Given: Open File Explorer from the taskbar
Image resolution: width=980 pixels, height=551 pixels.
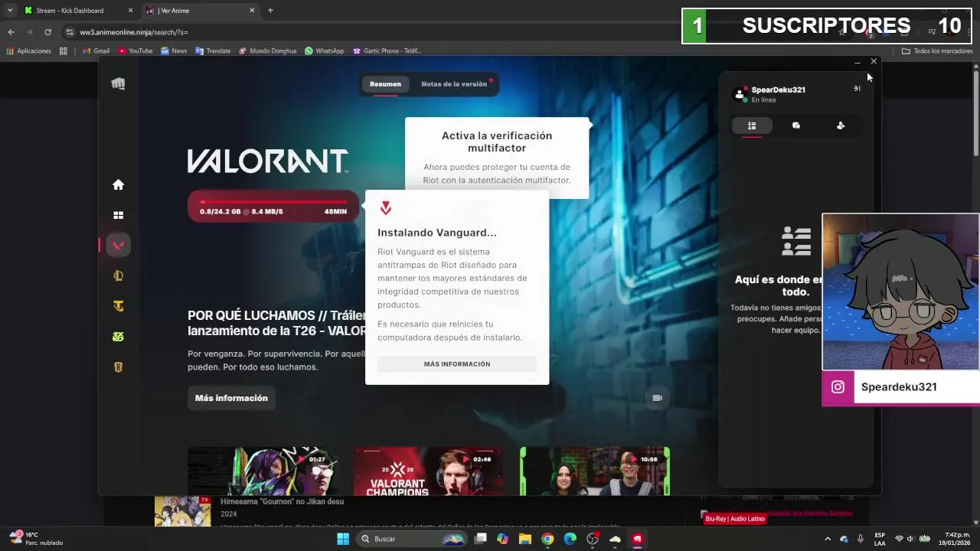Looking at the screenshot, I should (525, 539).
